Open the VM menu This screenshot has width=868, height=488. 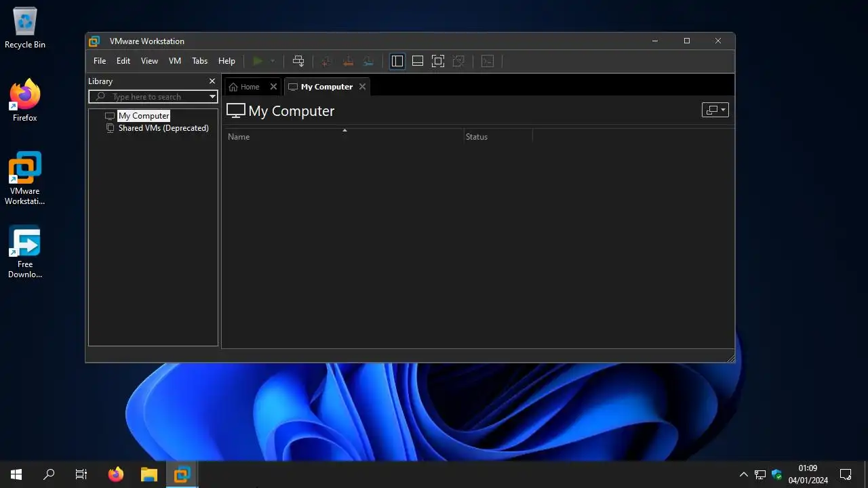175,61
